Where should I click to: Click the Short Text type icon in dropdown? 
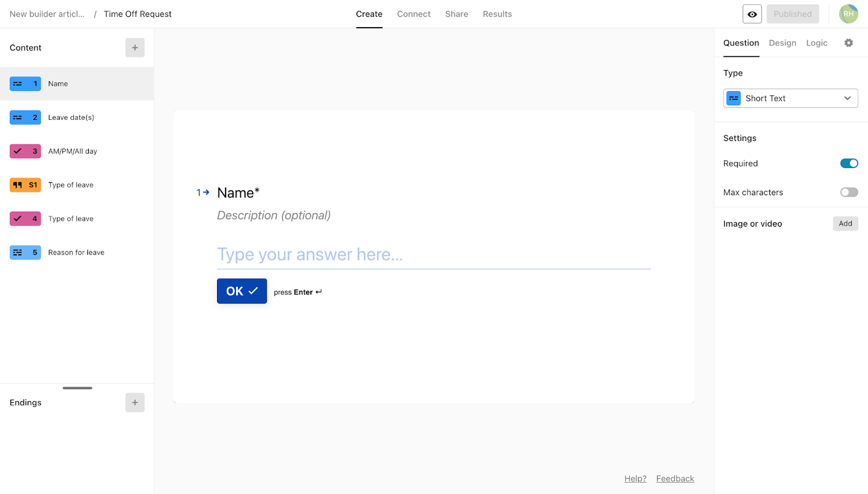733,98
